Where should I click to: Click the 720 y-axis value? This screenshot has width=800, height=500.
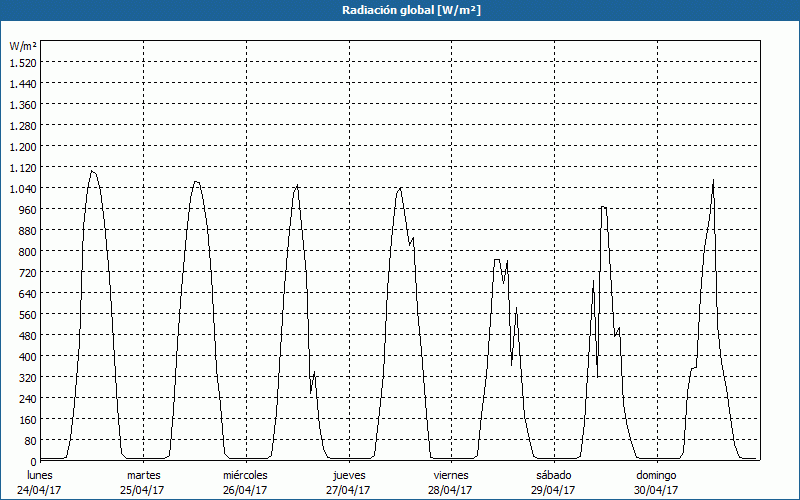point(28,272)
